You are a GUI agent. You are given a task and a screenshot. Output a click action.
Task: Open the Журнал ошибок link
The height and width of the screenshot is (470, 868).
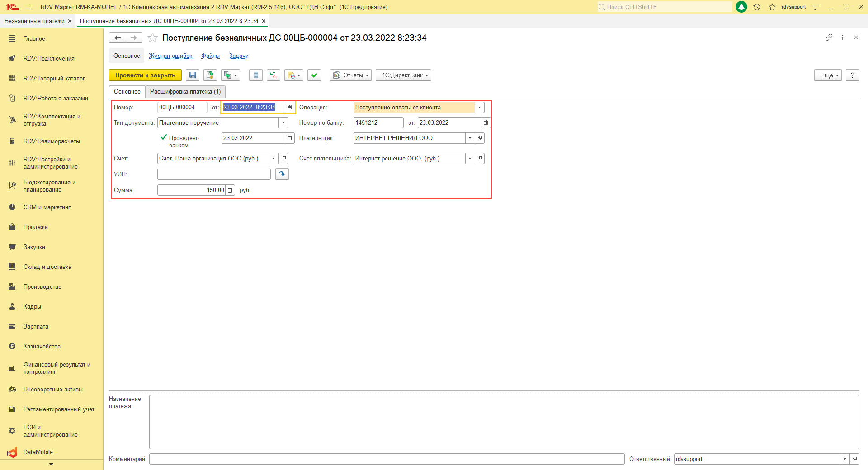[x=170, y=56]
